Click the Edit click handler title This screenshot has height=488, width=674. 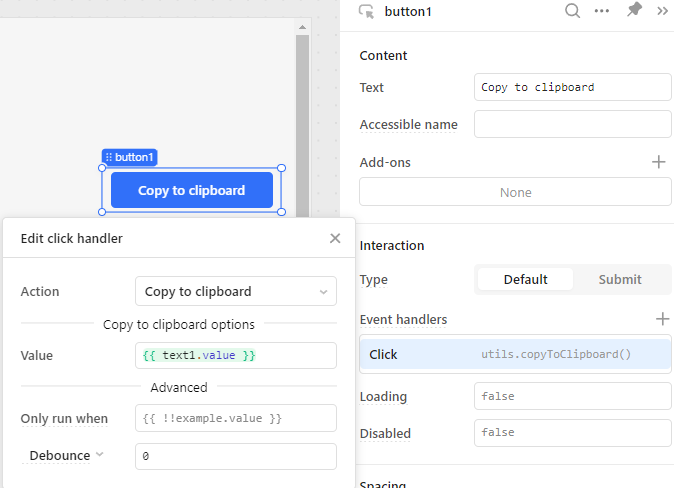[x=71, y=238]
